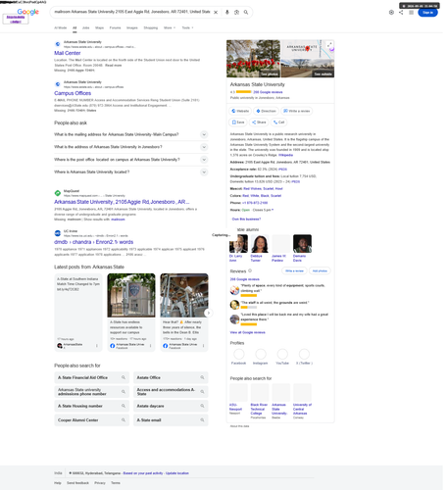Click the Save button in knowledge panel
448x490 pixels.
tap(238, 122)
